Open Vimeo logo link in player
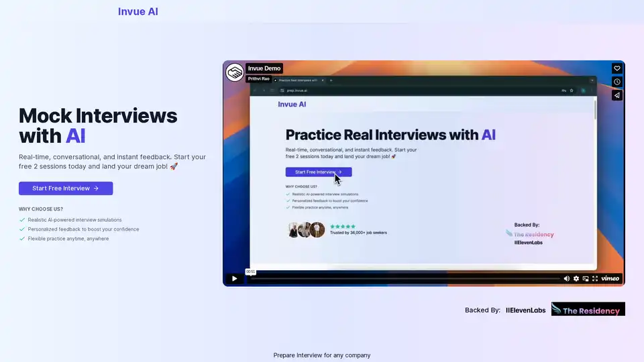 coord(610,278)
